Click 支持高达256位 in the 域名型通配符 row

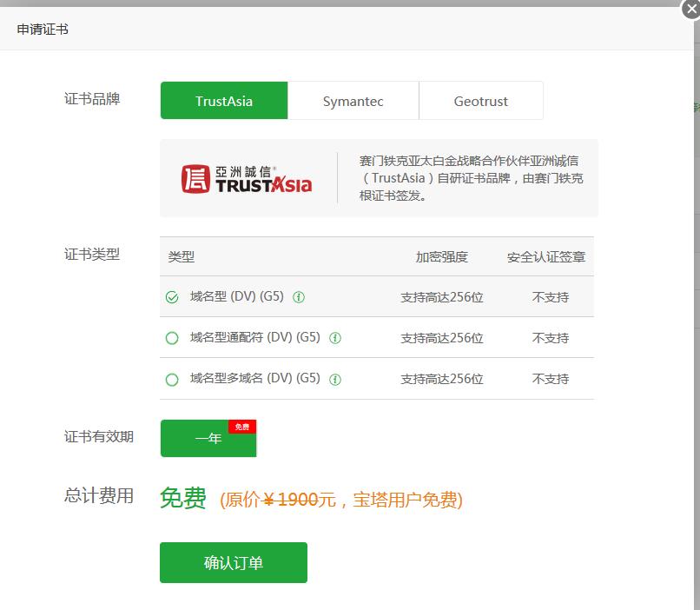442,338
